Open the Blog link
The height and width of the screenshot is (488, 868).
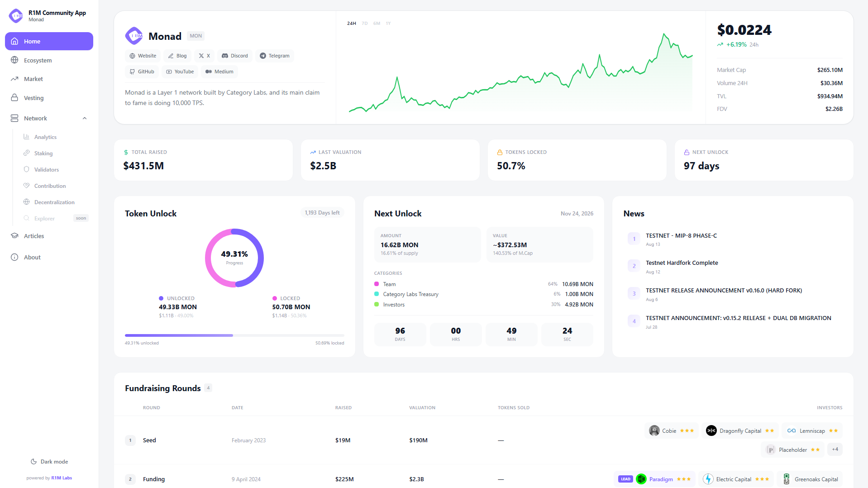[177, 56]
